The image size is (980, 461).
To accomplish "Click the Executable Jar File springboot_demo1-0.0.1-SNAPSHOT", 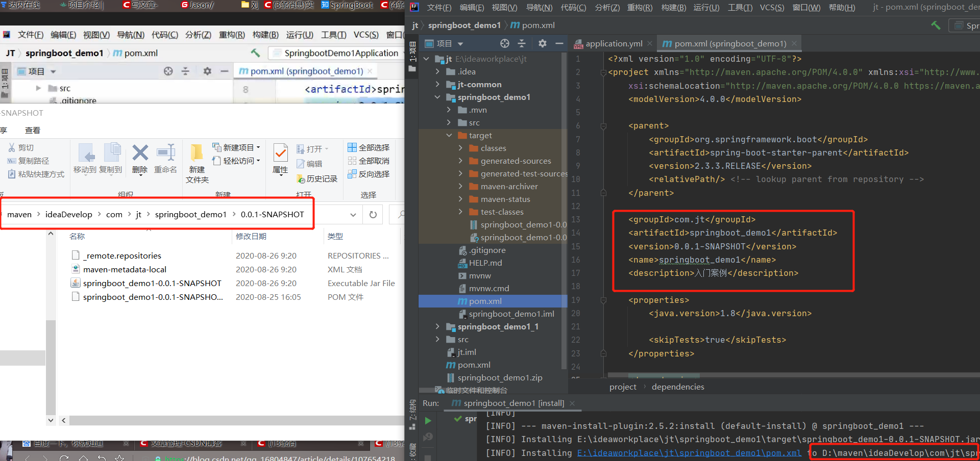I will (152, 283).
